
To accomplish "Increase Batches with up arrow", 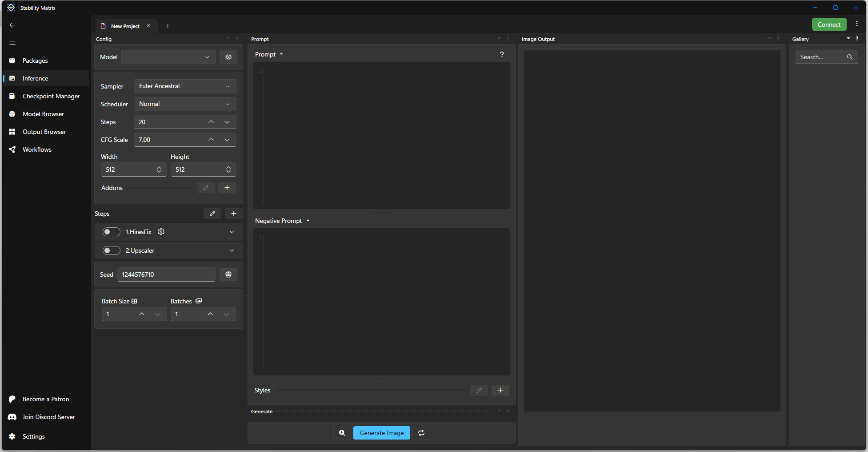I will [x=210, y=314].
